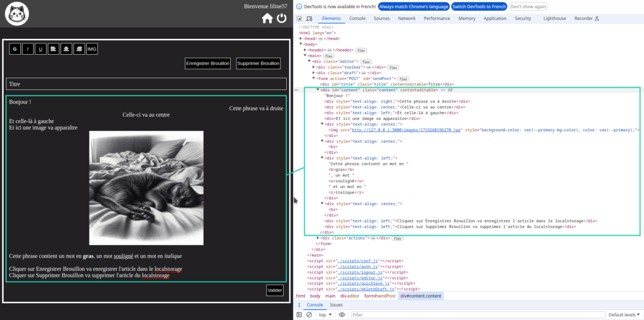This screenshot has height=320, width=644.
Task: Go to the home page via house icon
Action: pyautogui.click(x=267, y=18)
